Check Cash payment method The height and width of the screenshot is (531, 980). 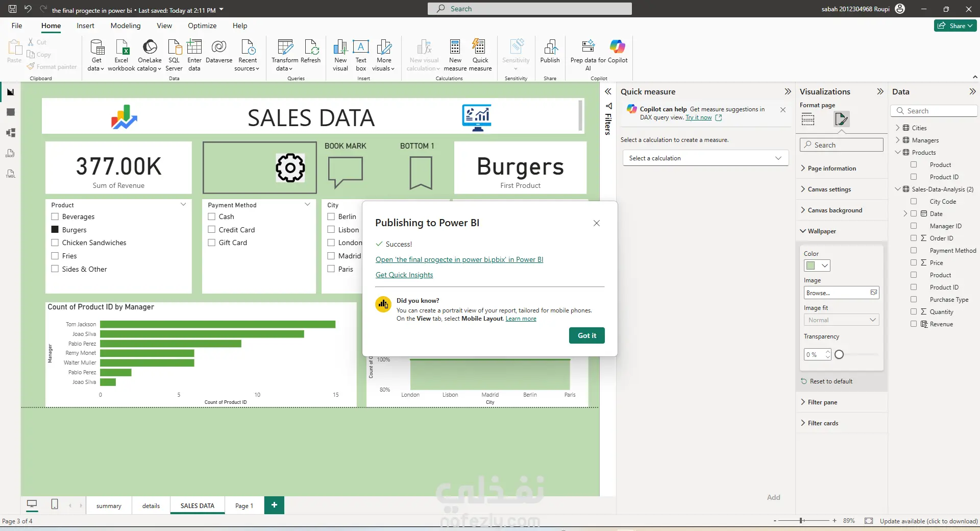coord(212,216)
